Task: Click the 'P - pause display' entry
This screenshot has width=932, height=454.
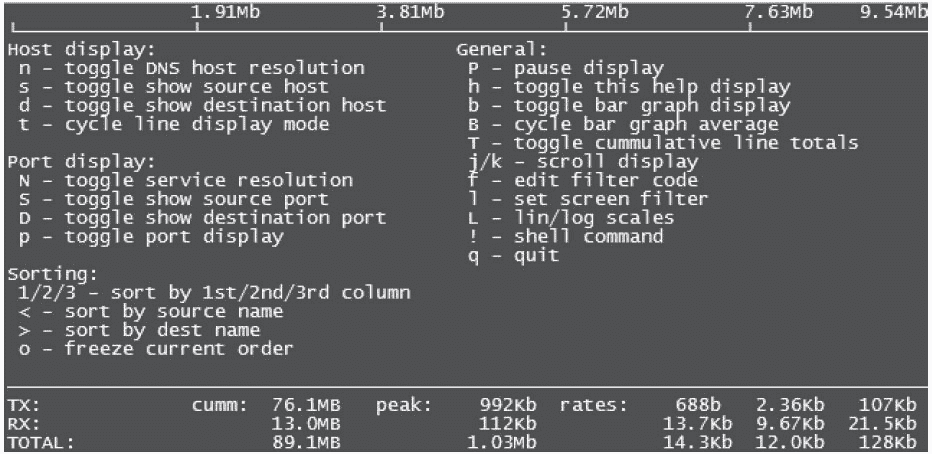Action: pos(565,68)
